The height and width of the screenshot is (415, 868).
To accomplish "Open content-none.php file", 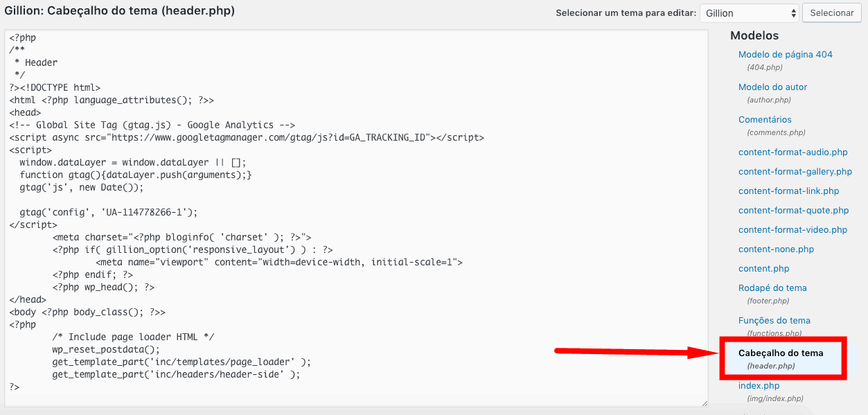I will (x=776, y=249).
